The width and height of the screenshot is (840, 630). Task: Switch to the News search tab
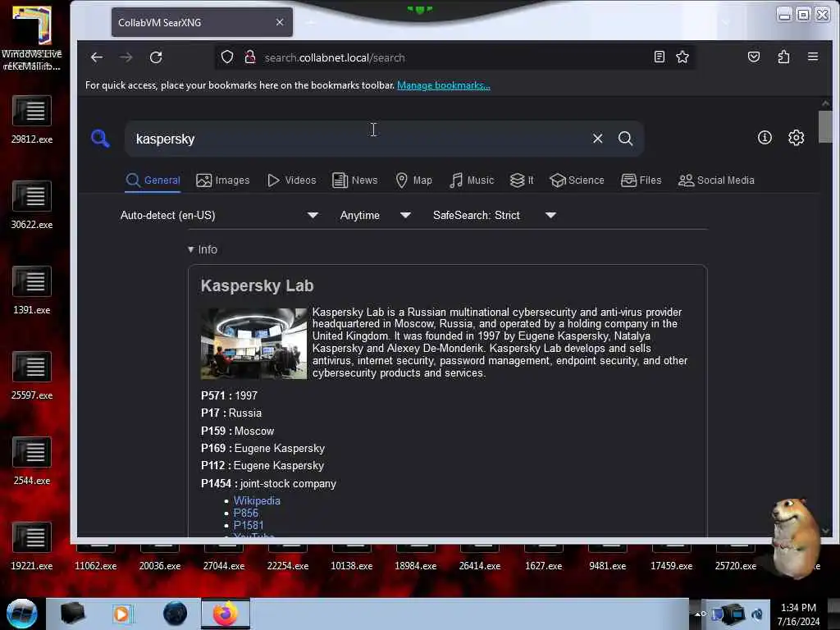tap(354, 180)
